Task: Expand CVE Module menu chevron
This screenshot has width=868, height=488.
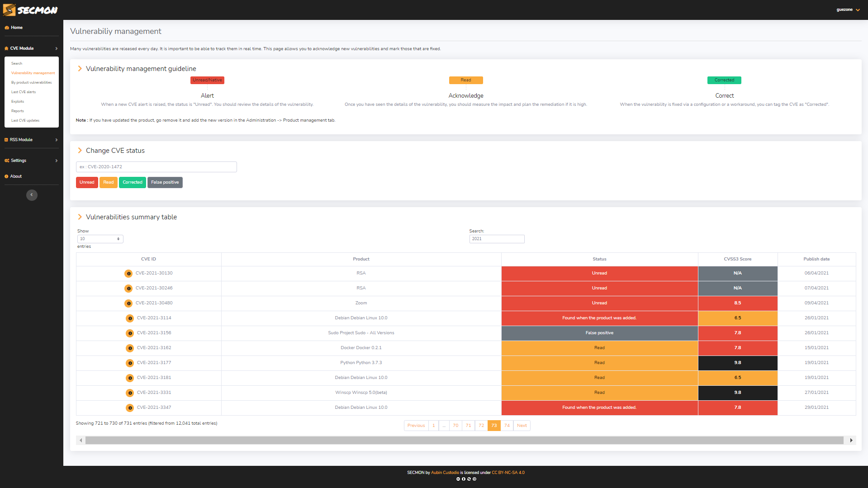Action: click(57, 48)
